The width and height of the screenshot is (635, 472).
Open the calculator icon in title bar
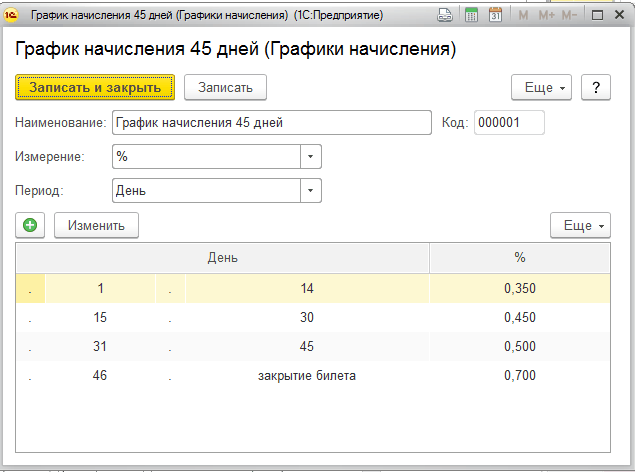tap(471, 15)
